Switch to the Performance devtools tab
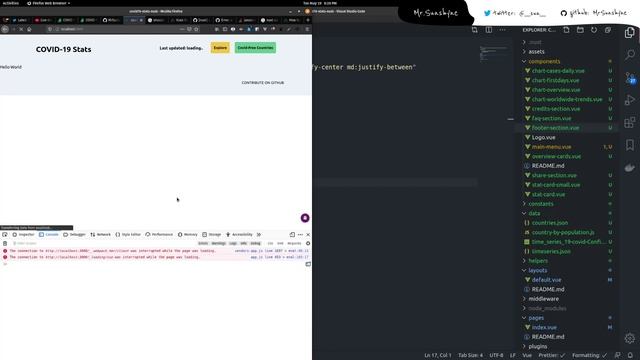This screenshot has height=360, width=640. tap(159, 235)
